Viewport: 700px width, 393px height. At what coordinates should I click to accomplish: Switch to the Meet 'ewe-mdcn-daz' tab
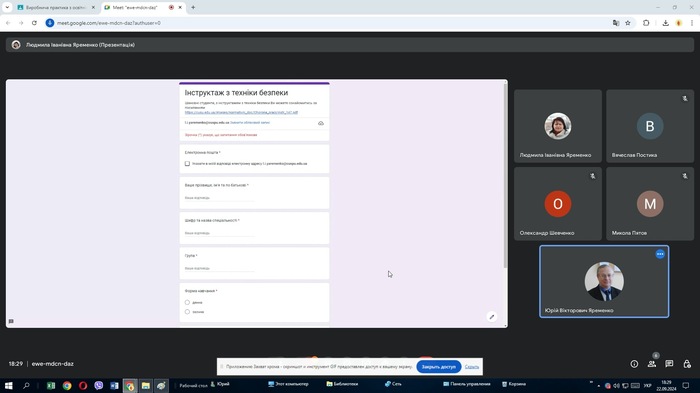pyautogui.click(x=135, y=8)
